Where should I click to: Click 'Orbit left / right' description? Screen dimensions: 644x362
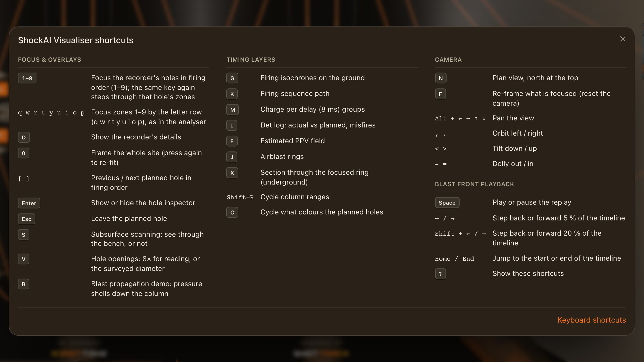pos(518,133)
